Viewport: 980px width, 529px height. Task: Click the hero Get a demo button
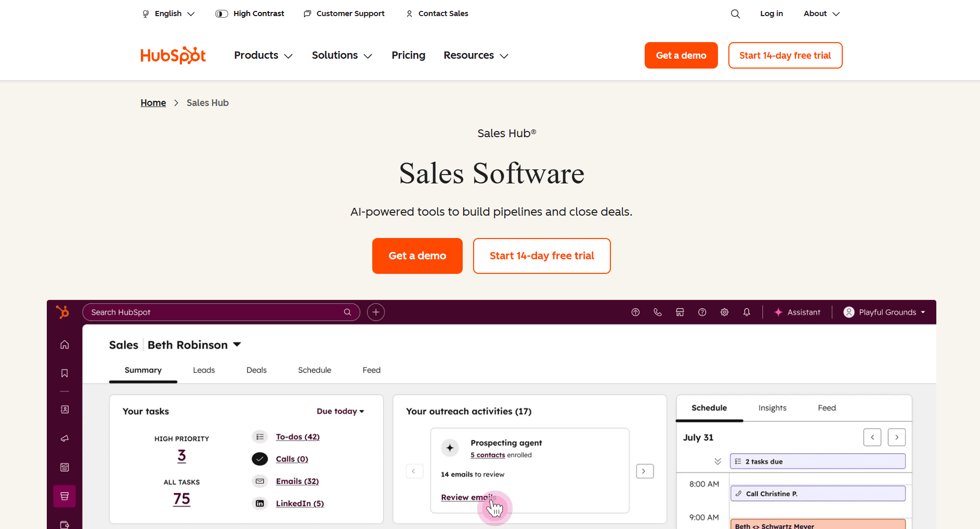point(417,256)
